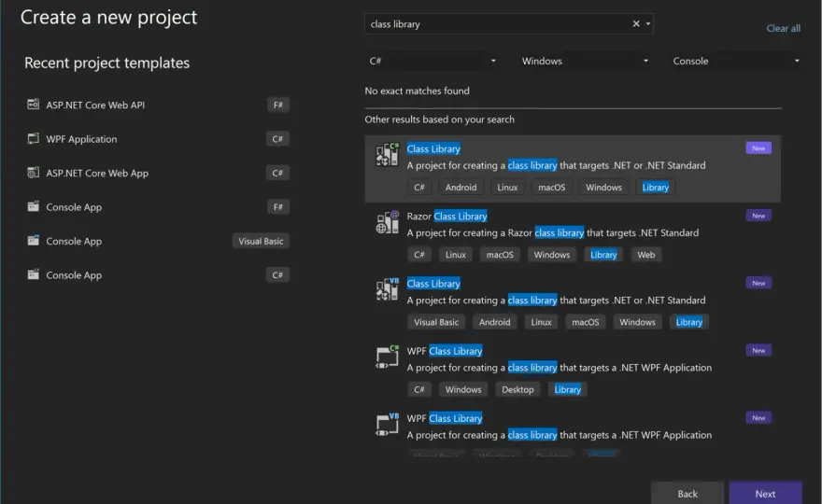Click the F# Console App icon

[33, 206]
